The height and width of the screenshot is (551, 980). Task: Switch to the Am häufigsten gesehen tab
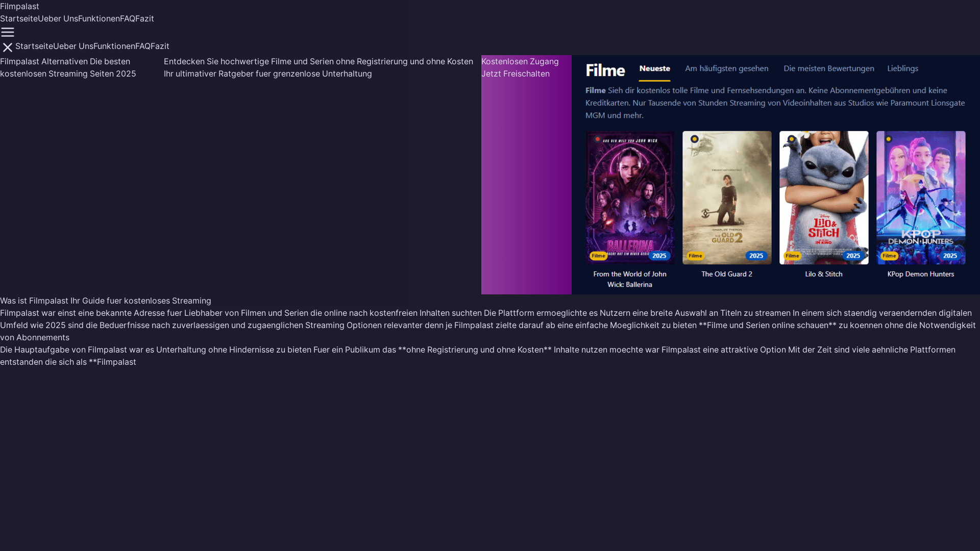(x=726, y=68)
